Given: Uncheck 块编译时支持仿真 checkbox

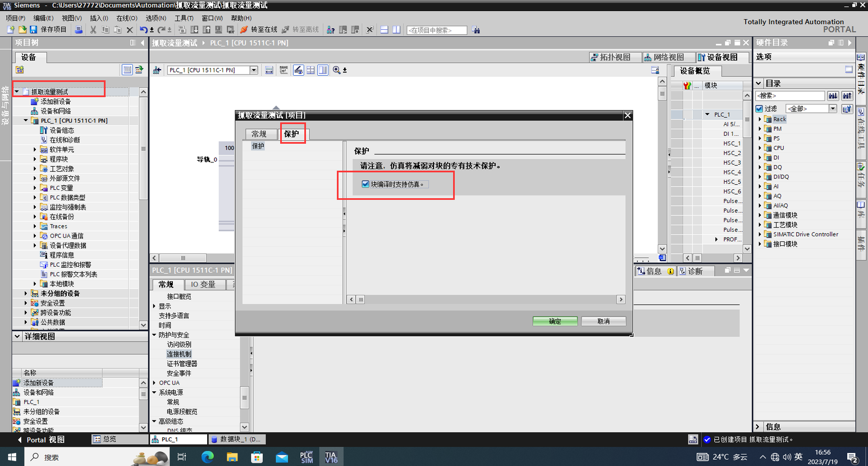Looking at the screenshot, I should [x=366, y=184].
